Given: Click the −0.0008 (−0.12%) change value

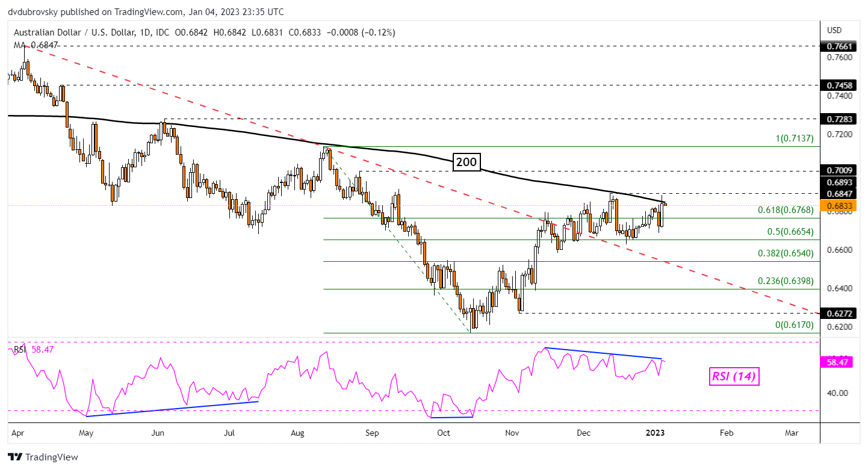Looking at the screenshot, I should (x=361, y=32).
